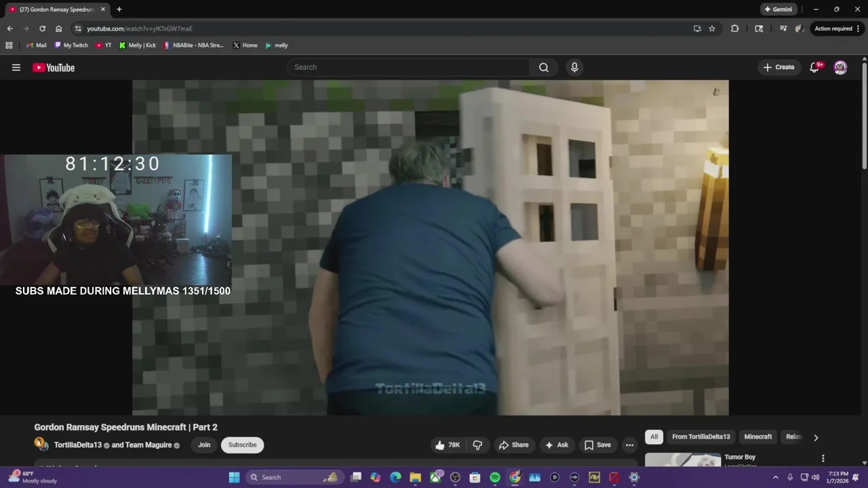Open the Tumor Boy suggested video thumbnail

[x=683, y=460]
